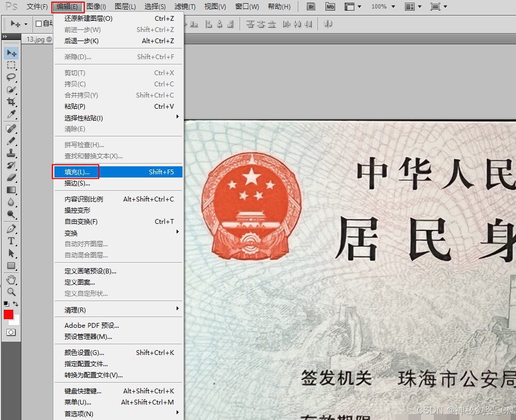516x420 pixels.
Task: Expand the 清理(R) submenu
Action: [118, 310]
